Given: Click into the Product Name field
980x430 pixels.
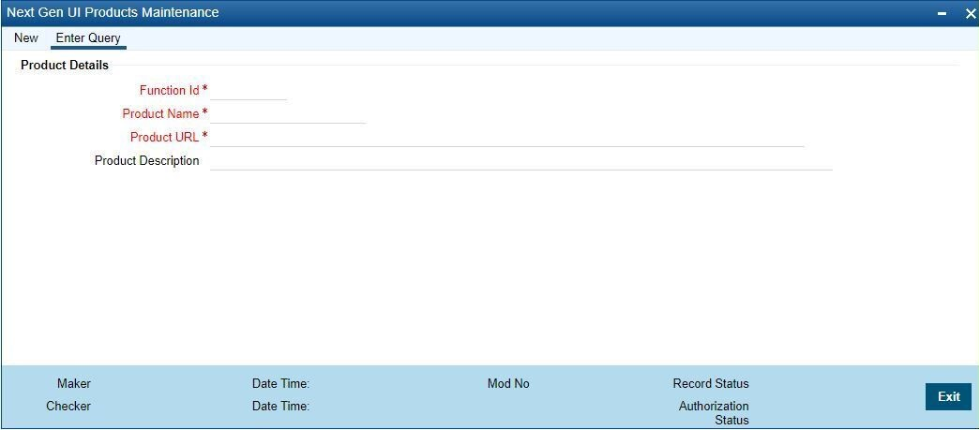Looking at the screenshot, I should [288, 114].
